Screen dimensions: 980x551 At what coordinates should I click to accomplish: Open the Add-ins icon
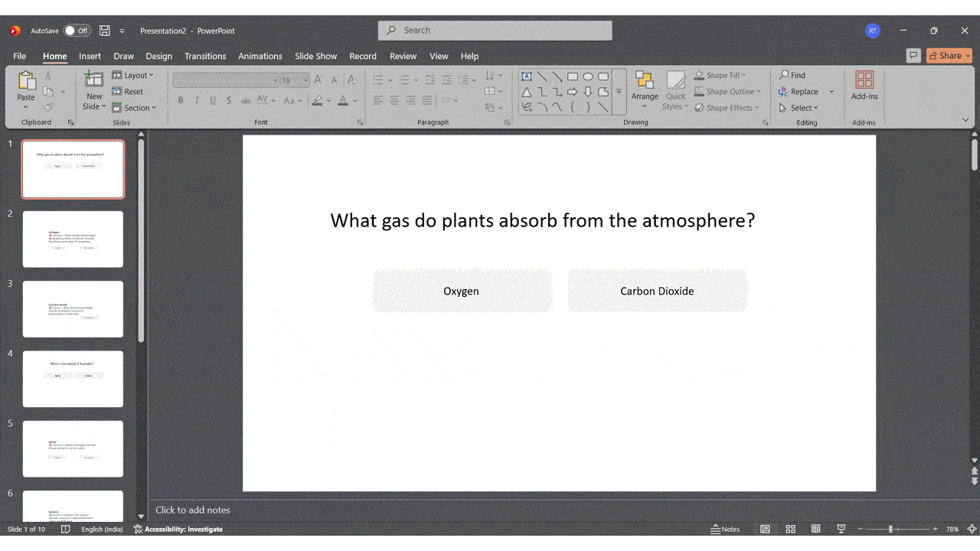(x=864, y=81)
